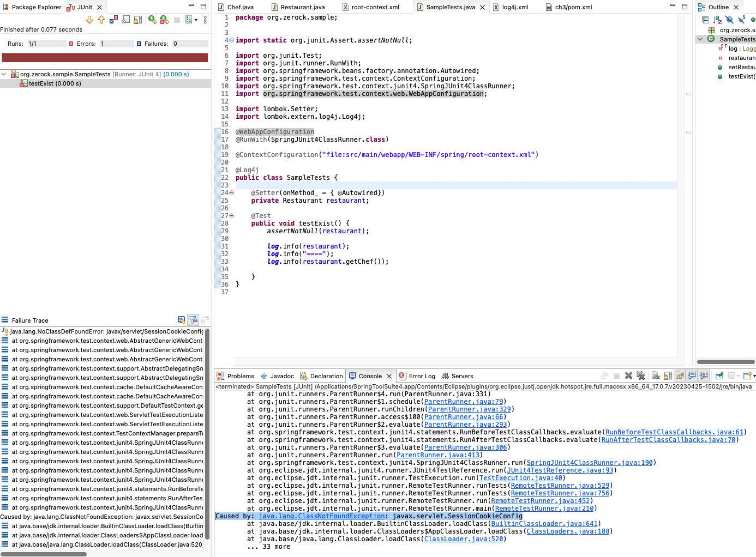Switch to Error Log tab
756x557 pixels.
417,376
